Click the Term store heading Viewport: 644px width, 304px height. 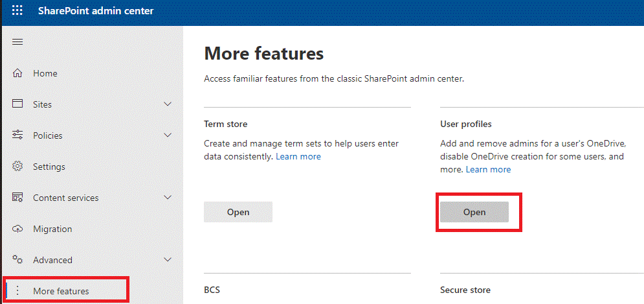point(225,123)
